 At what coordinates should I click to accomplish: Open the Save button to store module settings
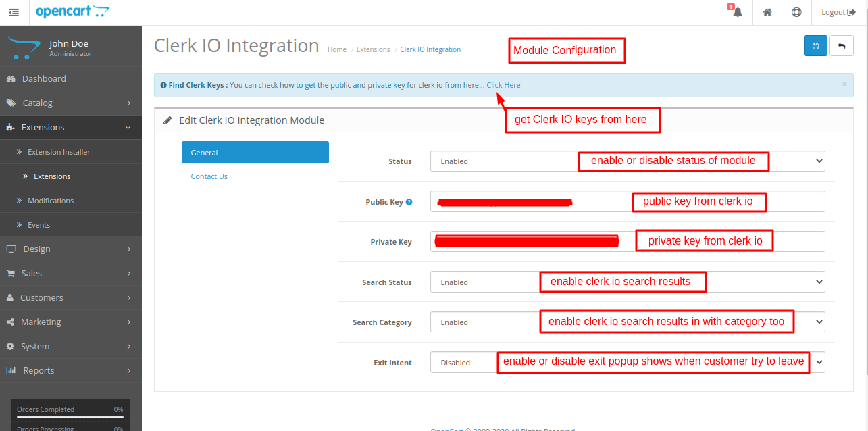(x=815, y=45)
